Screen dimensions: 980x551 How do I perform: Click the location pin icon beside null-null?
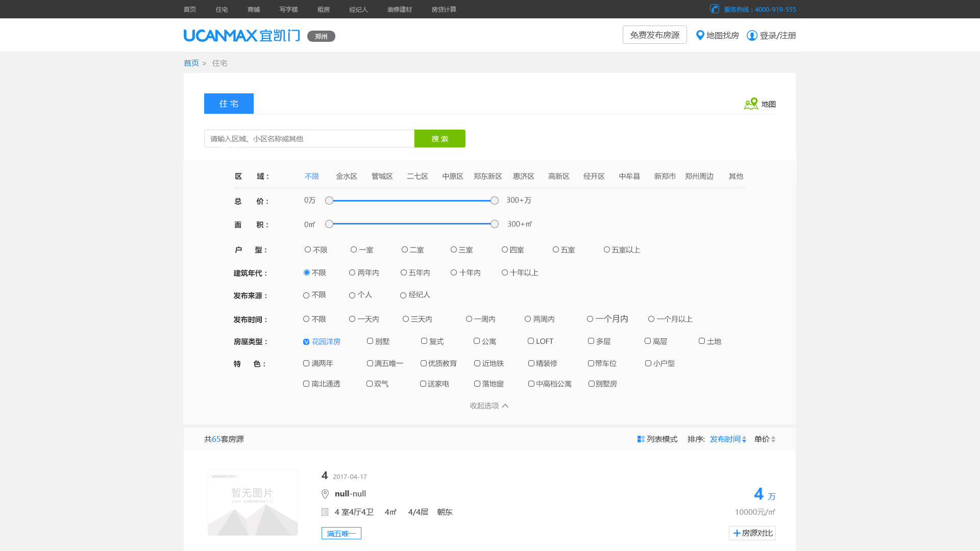[325, 494]
